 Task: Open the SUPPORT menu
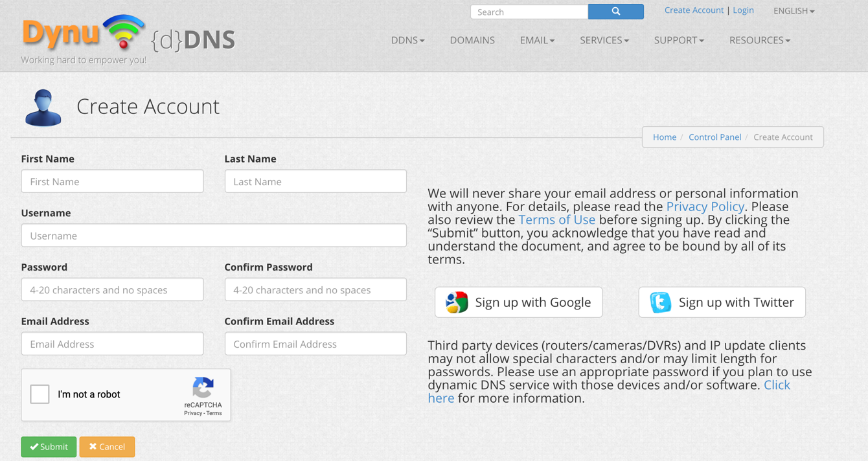pyautogui.click(x=679, y=40)
